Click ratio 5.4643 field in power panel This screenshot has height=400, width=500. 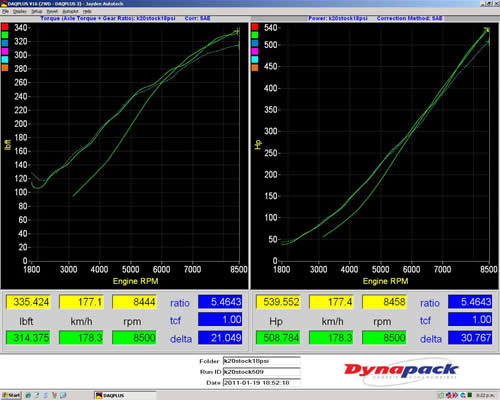click(x=470, y=302)
